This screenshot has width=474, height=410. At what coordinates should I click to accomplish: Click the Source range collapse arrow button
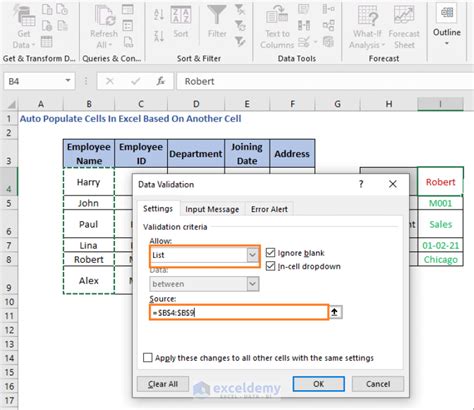(x=335, y=312)
